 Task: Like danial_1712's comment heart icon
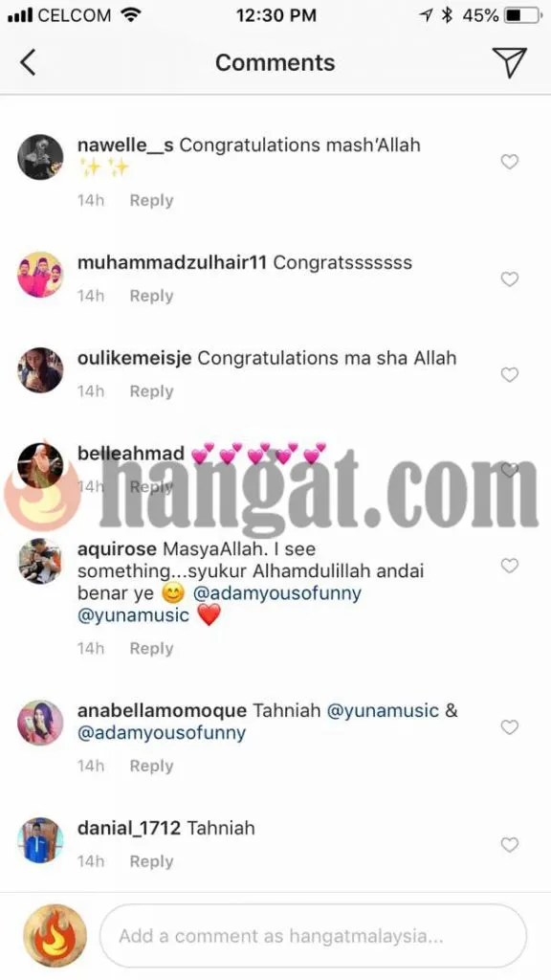pyautogui.click(x=510, y=844)
